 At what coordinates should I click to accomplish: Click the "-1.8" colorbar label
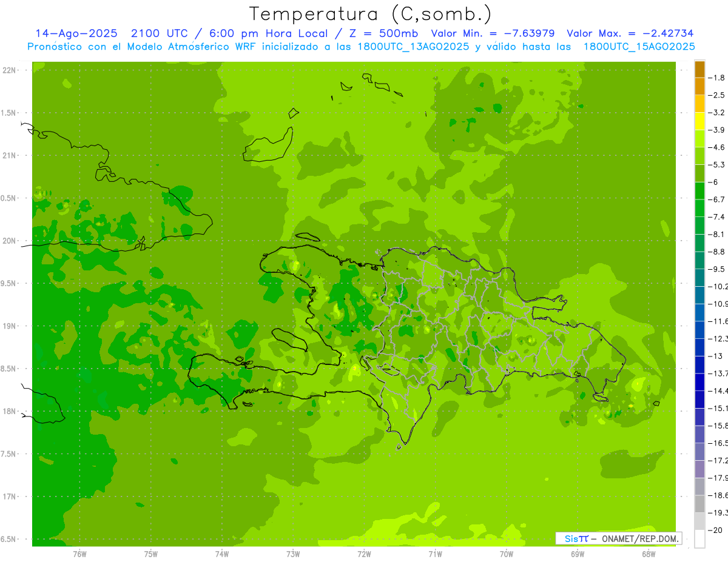pyautogui.click(x=717, y=78)
